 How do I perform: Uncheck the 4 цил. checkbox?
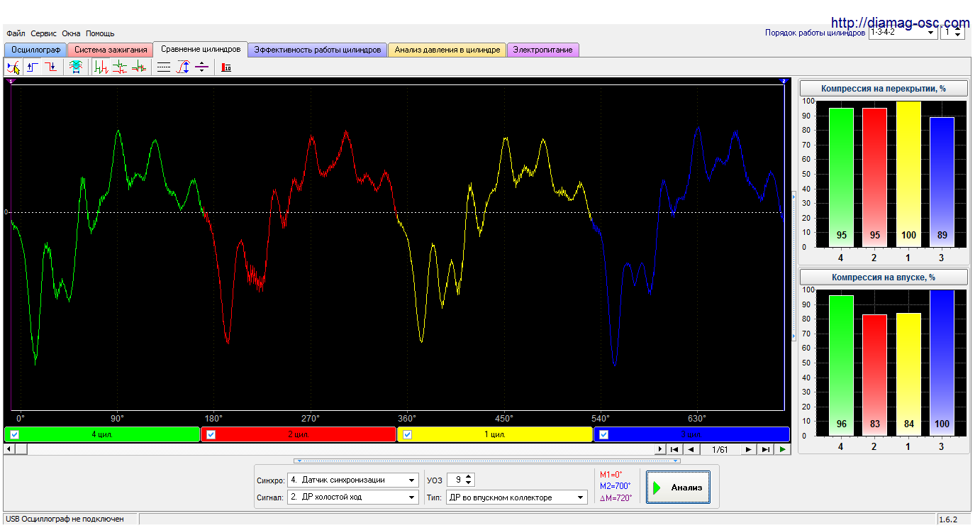[14, 435]
